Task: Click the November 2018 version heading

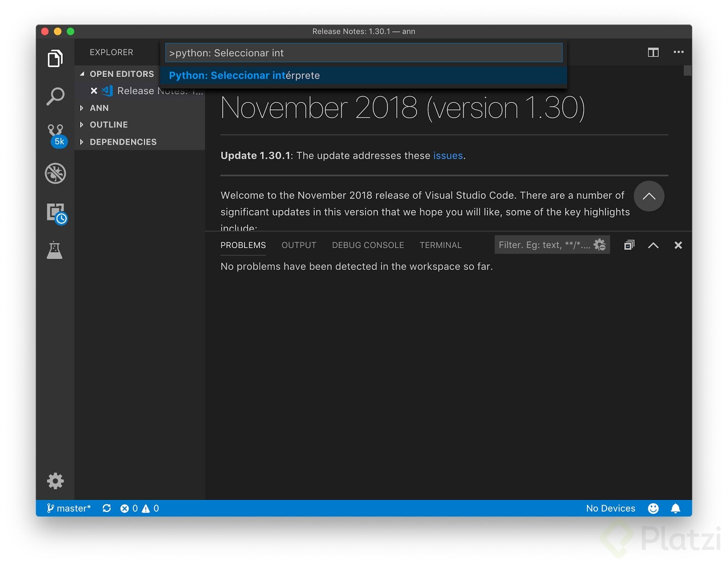Action: pos(403,108)
